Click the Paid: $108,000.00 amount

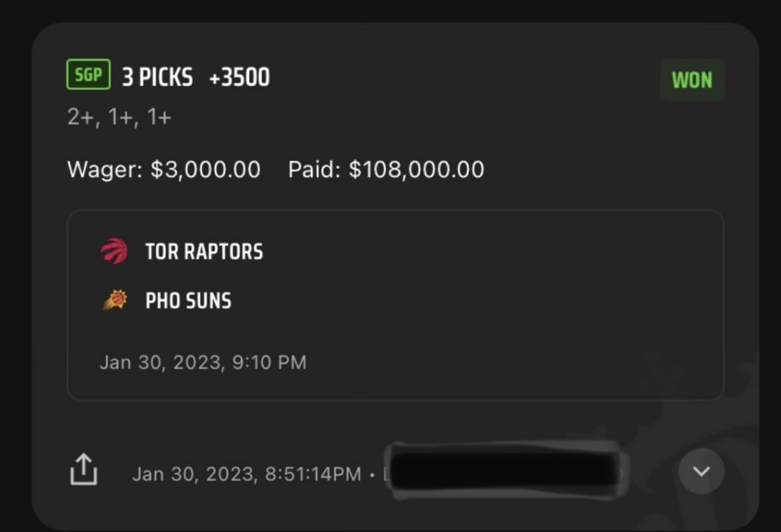pyautogui.click(x=386, y=170)
